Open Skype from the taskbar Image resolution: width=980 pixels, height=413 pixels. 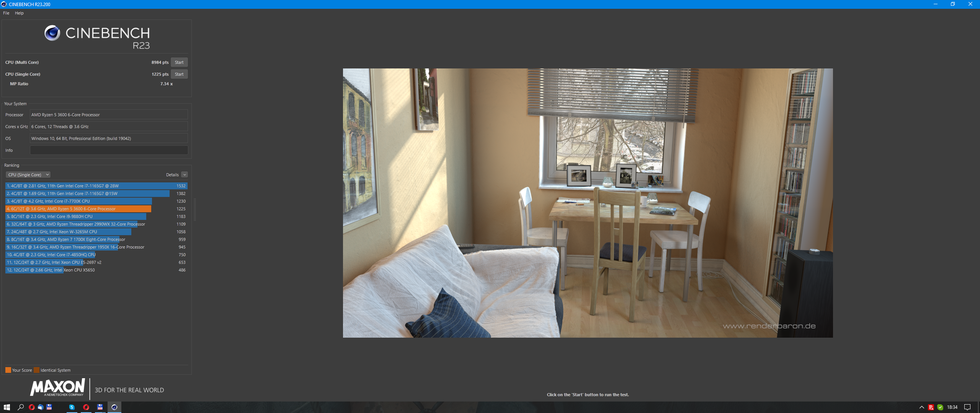72,407
